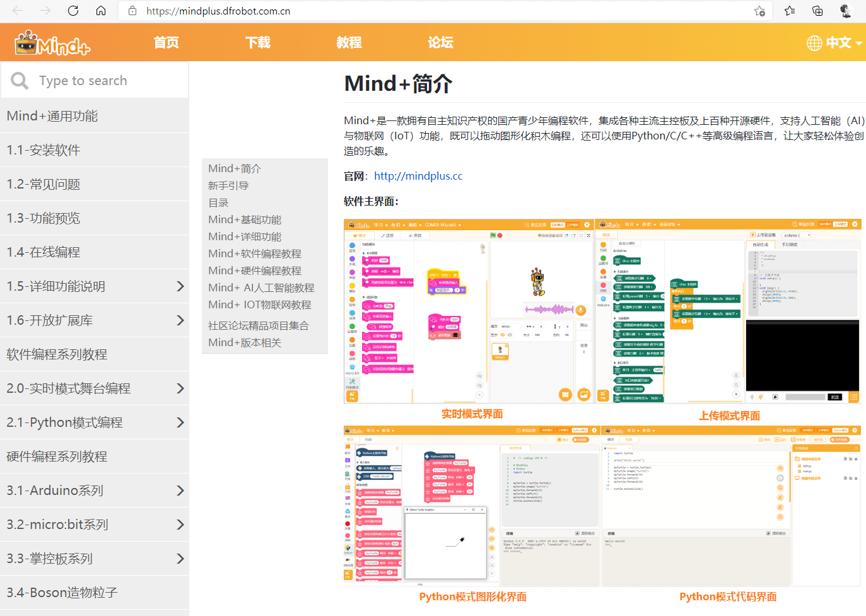Click the 软件主界面 label

(371, 201)
